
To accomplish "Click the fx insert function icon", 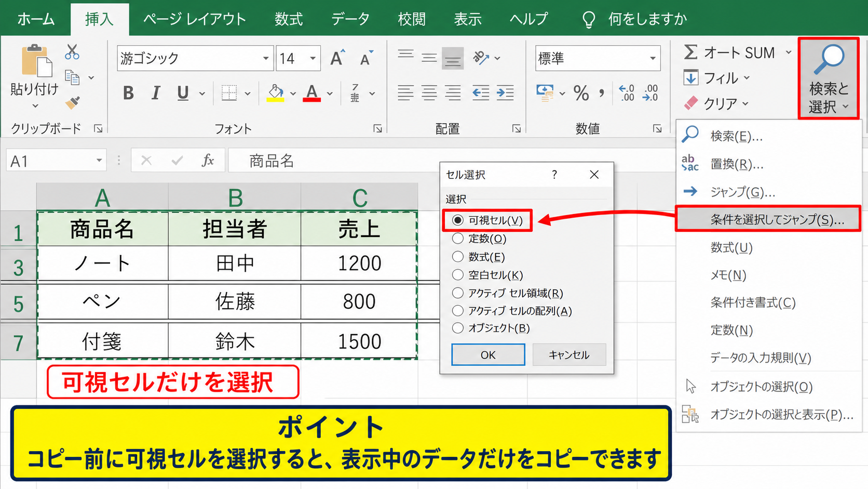I will pyautogui.click(x=208, y=160).
